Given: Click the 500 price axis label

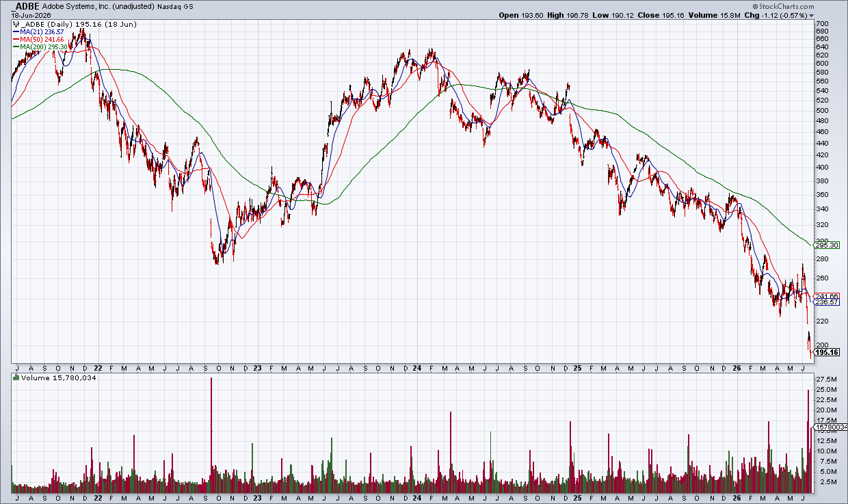Looking at the screenshot, I should (x=821, y=110).
